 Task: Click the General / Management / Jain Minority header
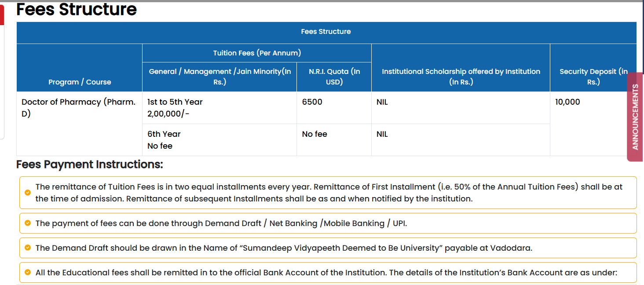220,77
